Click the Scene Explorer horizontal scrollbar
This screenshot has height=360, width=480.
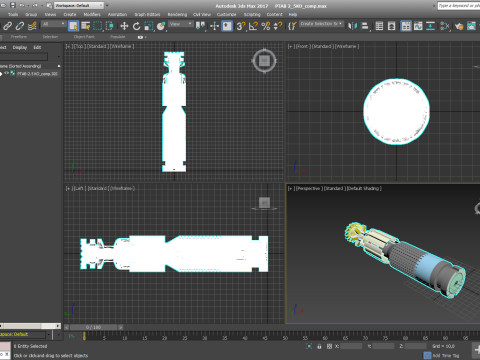30,326
